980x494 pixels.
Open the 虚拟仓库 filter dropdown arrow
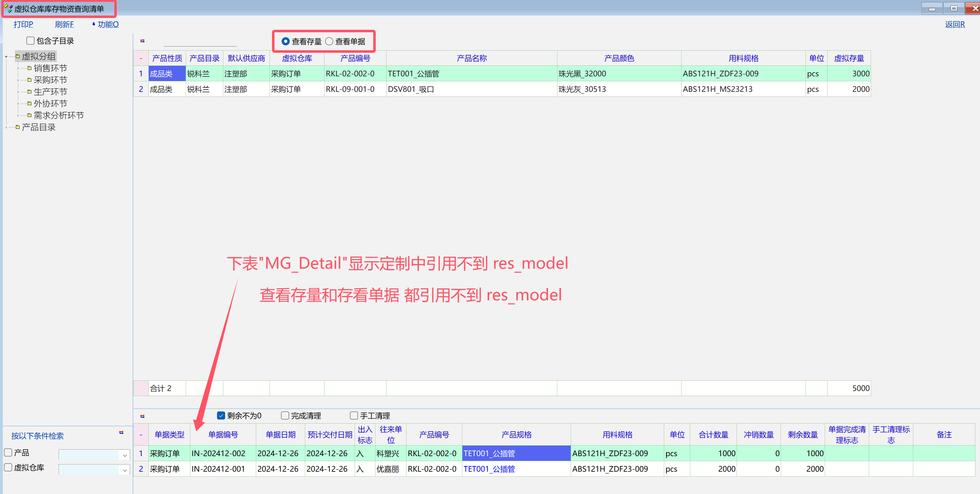pyautogui.click(x=125, y=470)
